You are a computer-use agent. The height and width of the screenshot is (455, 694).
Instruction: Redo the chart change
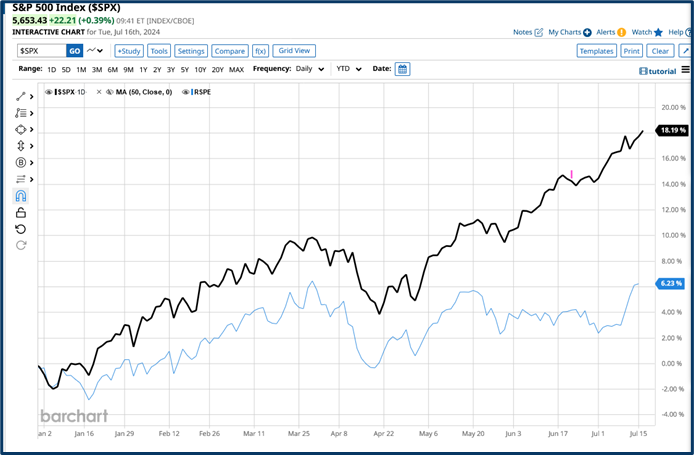[x=21, y=245]
